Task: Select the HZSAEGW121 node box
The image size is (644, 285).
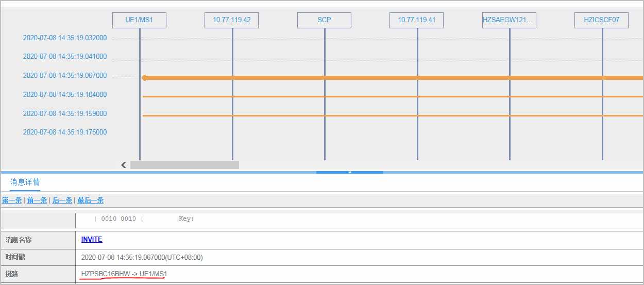Action: [x=509, y=20]
